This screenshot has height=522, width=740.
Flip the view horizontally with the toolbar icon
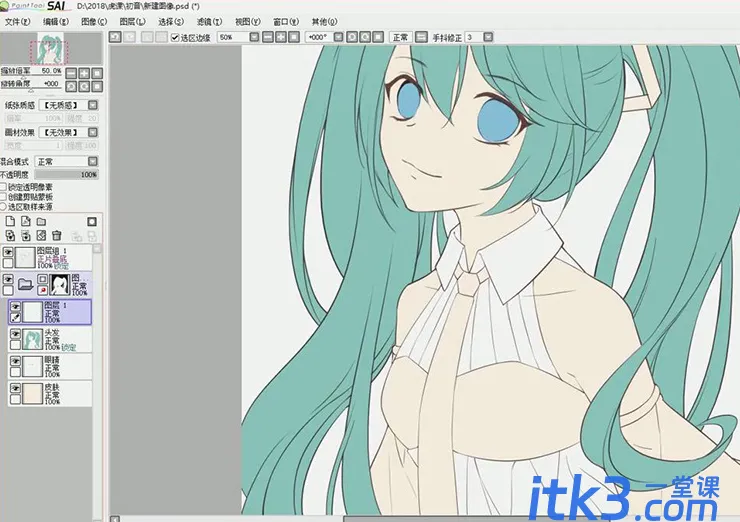421,37
